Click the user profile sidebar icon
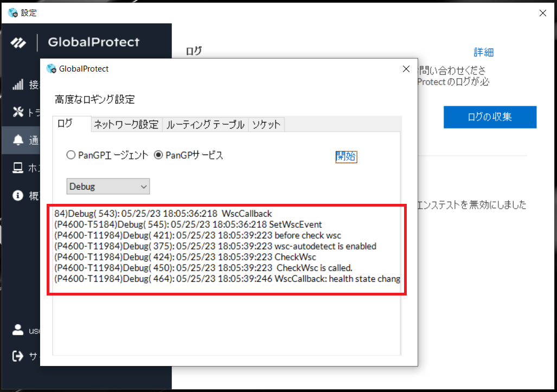Viewport: 557px width, 392px height. (x=18, y=330)
